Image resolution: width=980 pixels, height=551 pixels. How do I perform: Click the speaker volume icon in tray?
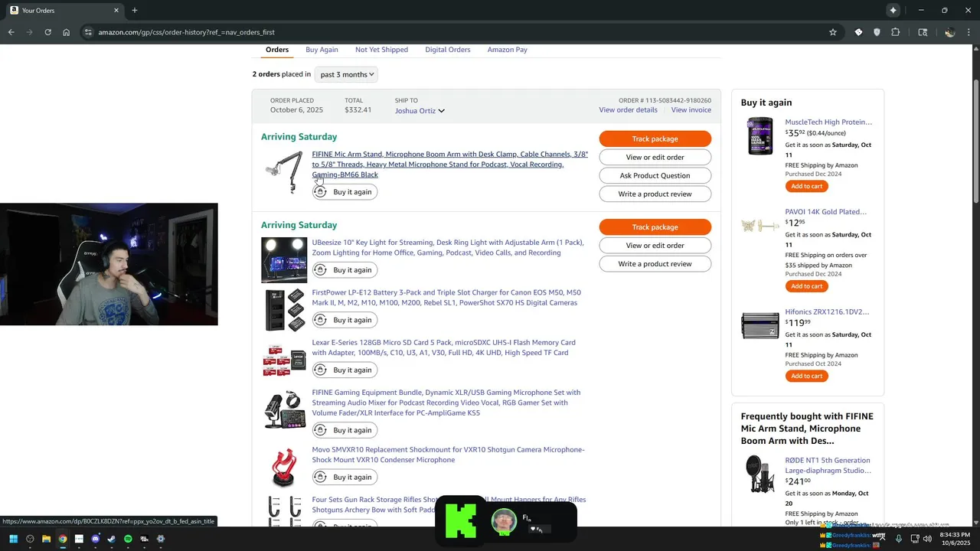928,539
